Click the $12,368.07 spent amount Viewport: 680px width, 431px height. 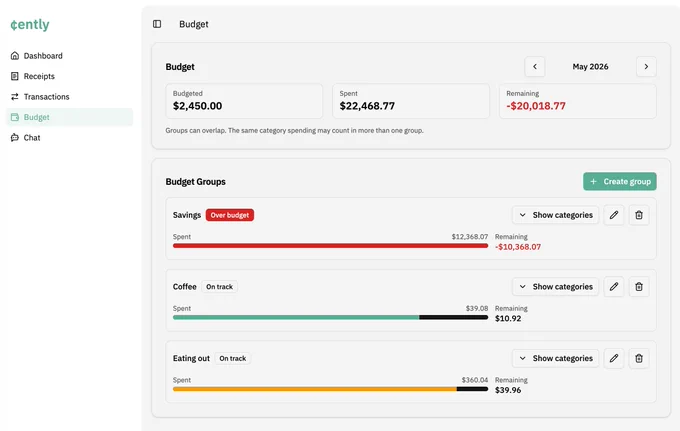[470, 237]
